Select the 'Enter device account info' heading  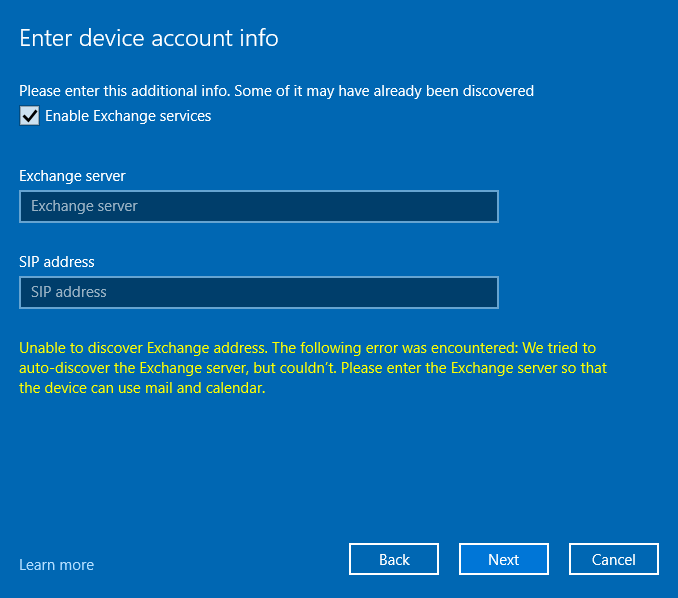[149, 38]
